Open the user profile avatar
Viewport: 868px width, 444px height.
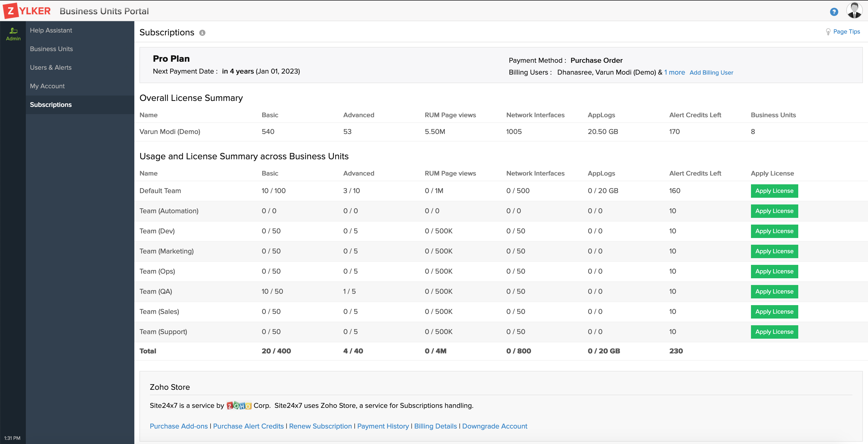[x=854, y=11]
